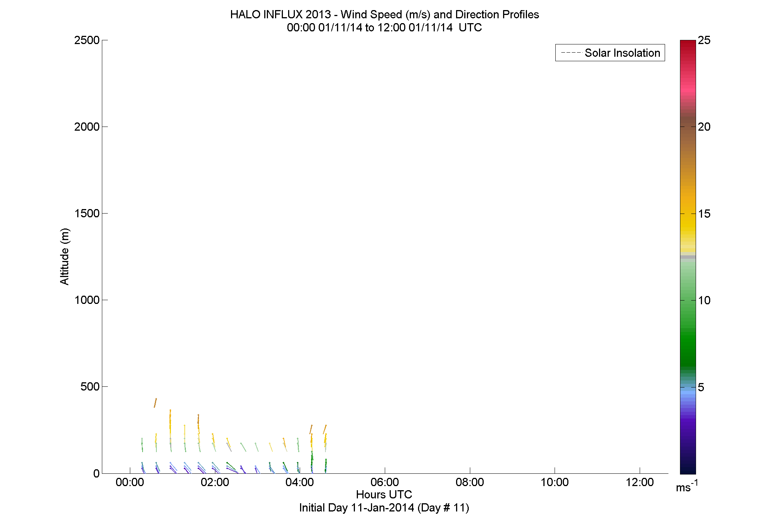Image resolution: width=783 pixels, height=532 pixels.
Task: Click the ms-1 colorbar unit label
Action: point(687,487)
